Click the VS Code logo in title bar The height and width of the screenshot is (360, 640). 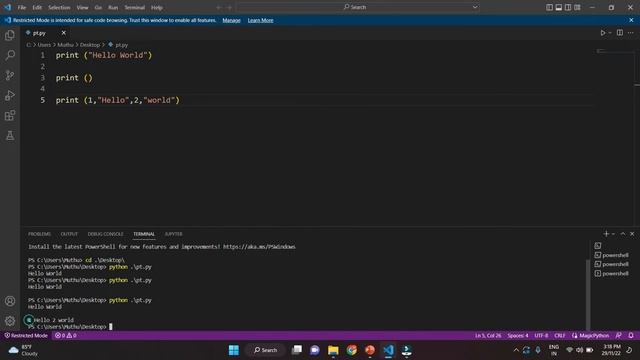(x=8, y=7)
